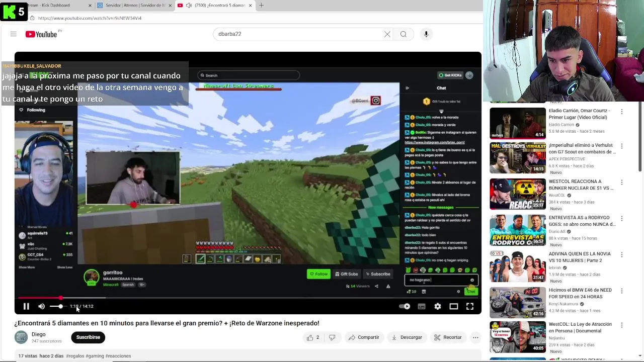
Task: Turn on subtitles in the player
Action: 422,306
